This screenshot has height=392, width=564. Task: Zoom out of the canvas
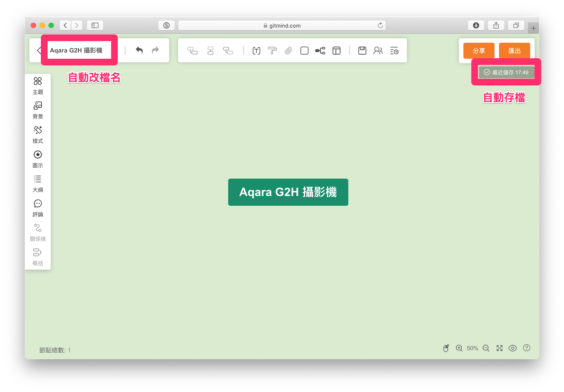[486, 348]
